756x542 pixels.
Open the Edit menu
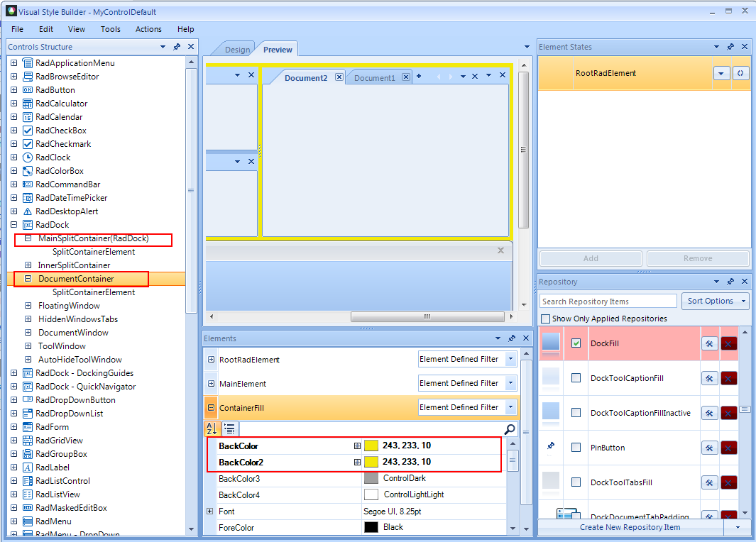point(46,29)
